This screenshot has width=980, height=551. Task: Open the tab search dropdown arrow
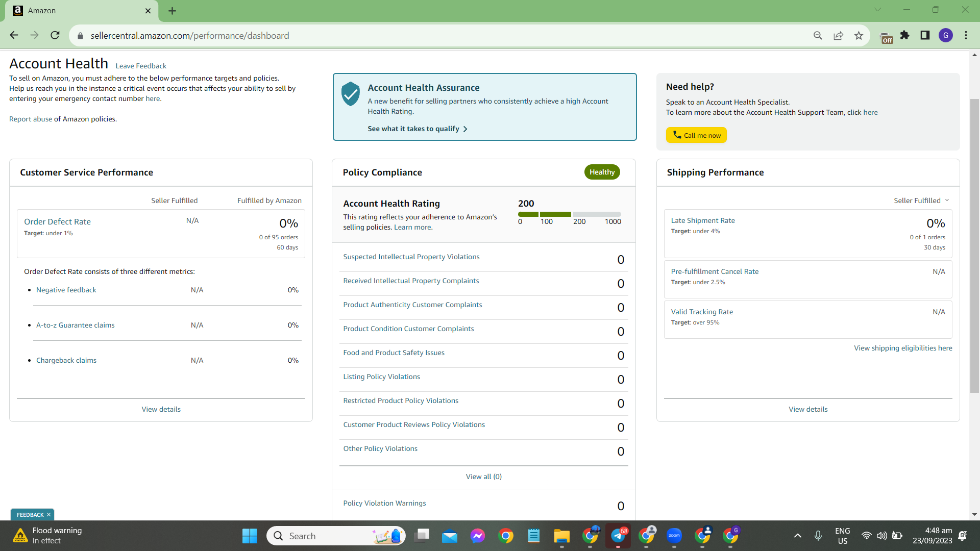point(877,10)
